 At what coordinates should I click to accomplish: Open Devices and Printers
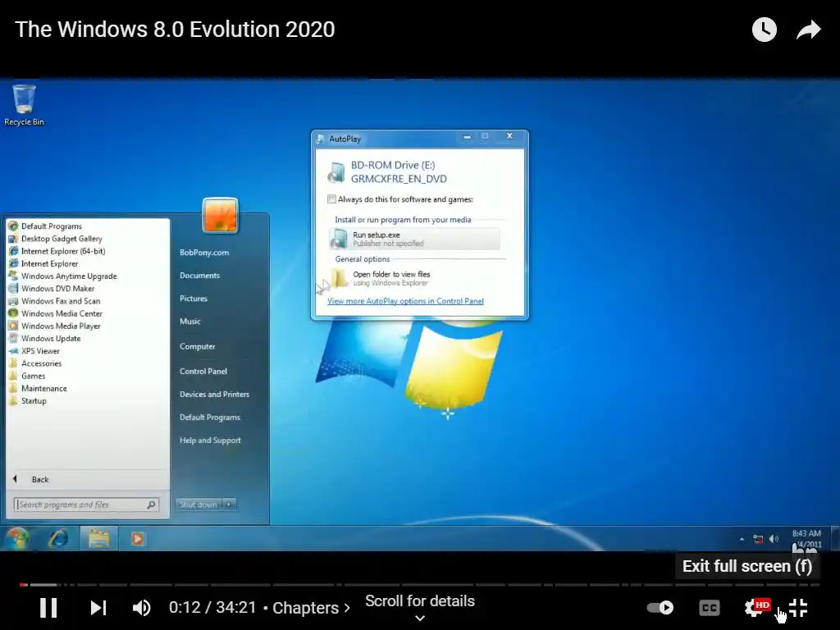tap(214, 395)
